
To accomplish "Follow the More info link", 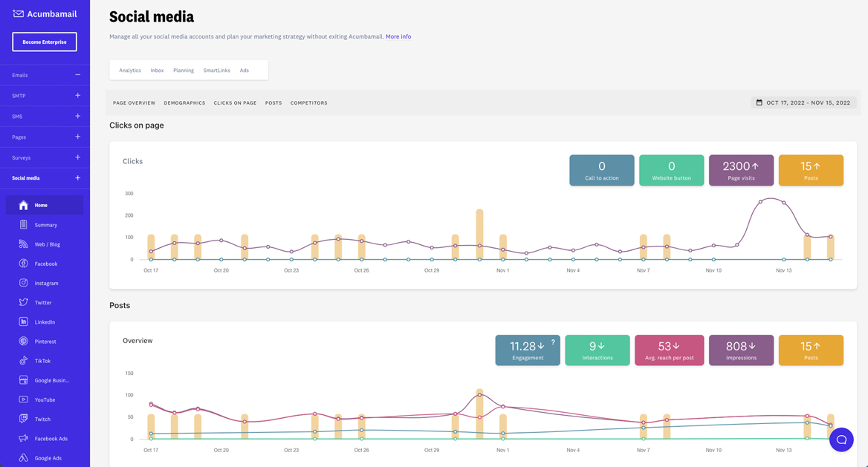I will (x=398, y=36).
